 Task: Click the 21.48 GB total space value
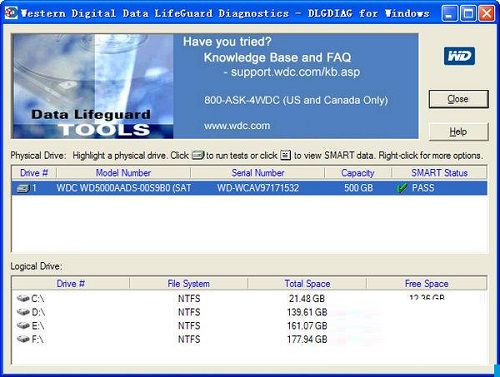[x=307, y=298]
